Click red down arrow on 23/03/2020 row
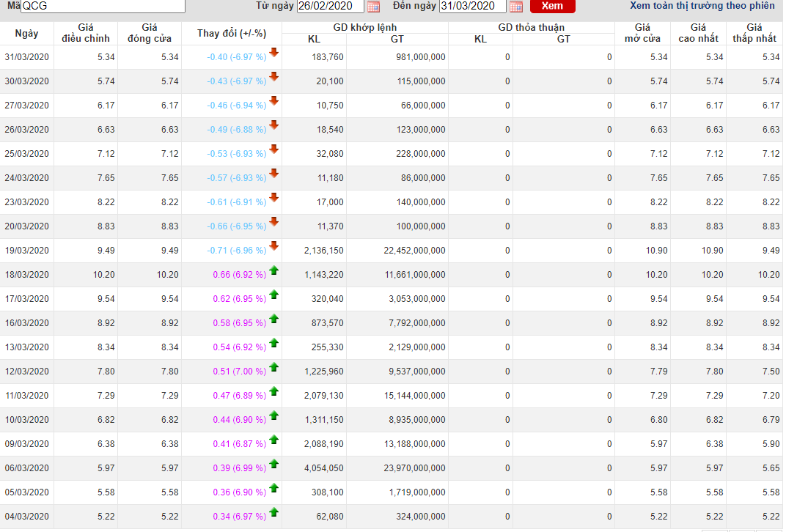Screen dimensions: 786x532 click(x=273, y=197)
